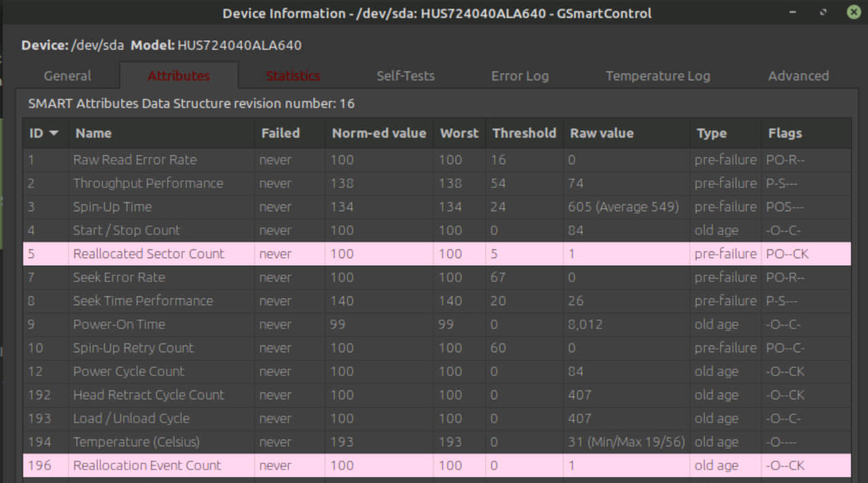
Task: Select the Reallocation Event Count row
Action: click(147, 466)
